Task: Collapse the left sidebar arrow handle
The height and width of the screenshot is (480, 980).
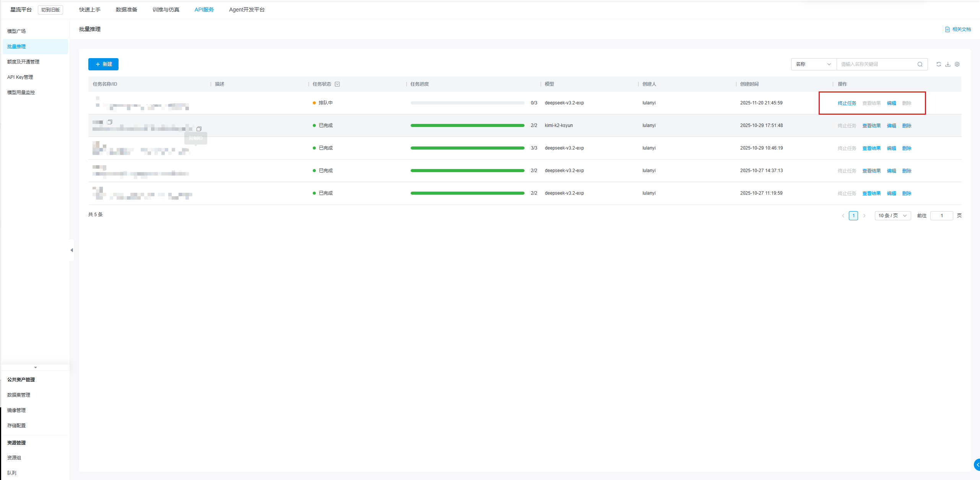Action: pyautogui.click(x=72, y=250)
